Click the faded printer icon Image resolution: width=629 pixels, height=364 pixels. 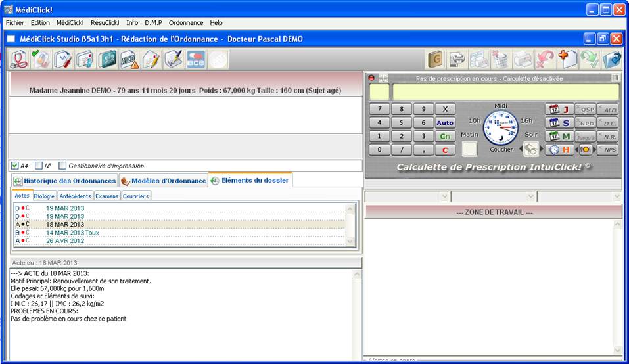523,60
